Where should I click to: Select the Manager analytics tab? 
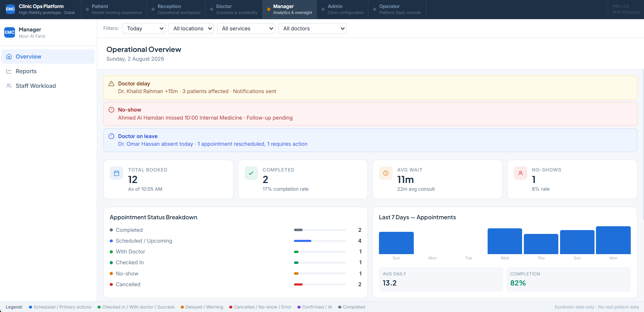[289, 9]
